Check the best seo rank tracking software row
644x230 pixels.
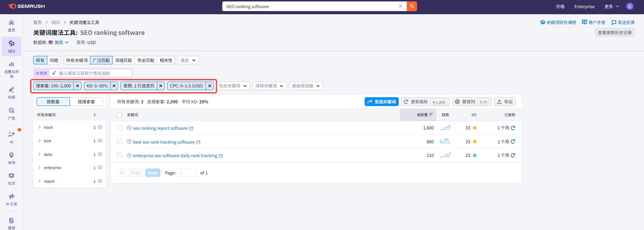coord(119,142)
